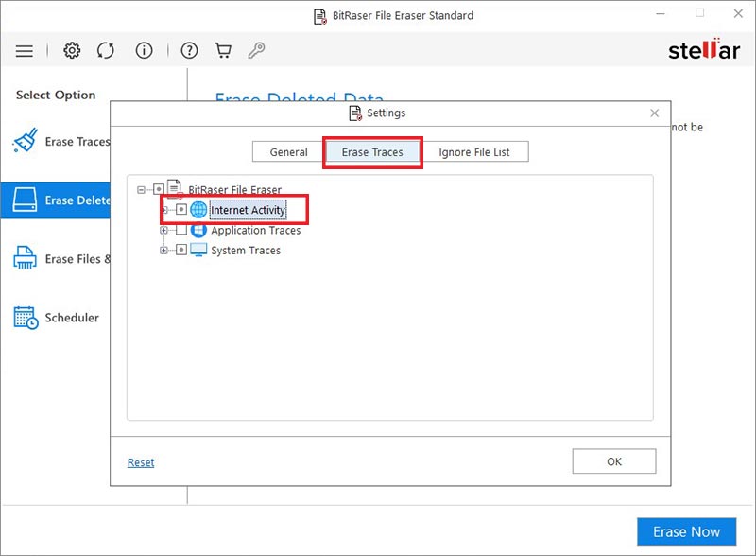The width and height of the screenshot is (756, 556).
Task: Click the Reset link
Action: 141,462
